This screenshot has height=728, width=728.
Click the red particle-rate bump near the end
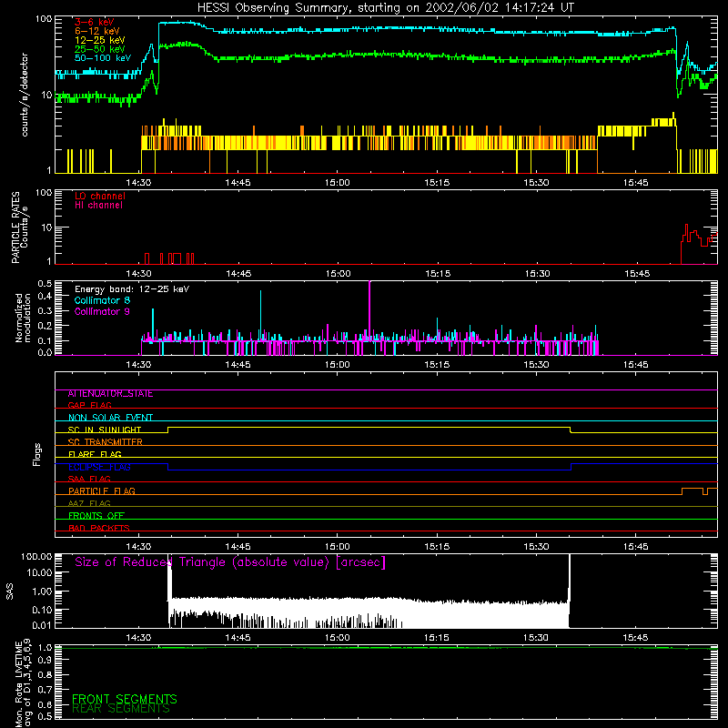coord(698,244)
